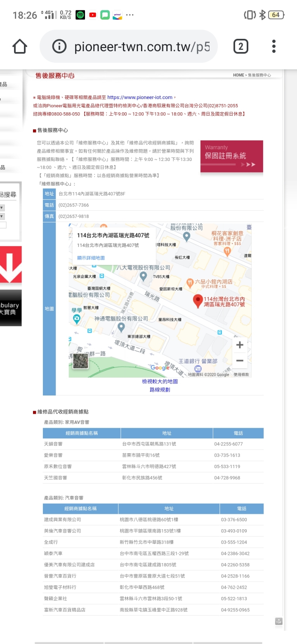Click the red down-arrow banner on the left
This screenshot has height=644, width=297.
pyautogui.click(x=11, y=265)
